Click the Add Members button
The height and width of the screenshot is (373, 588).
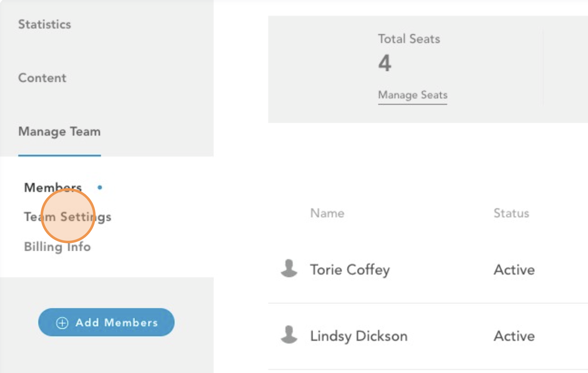point(106,322)
